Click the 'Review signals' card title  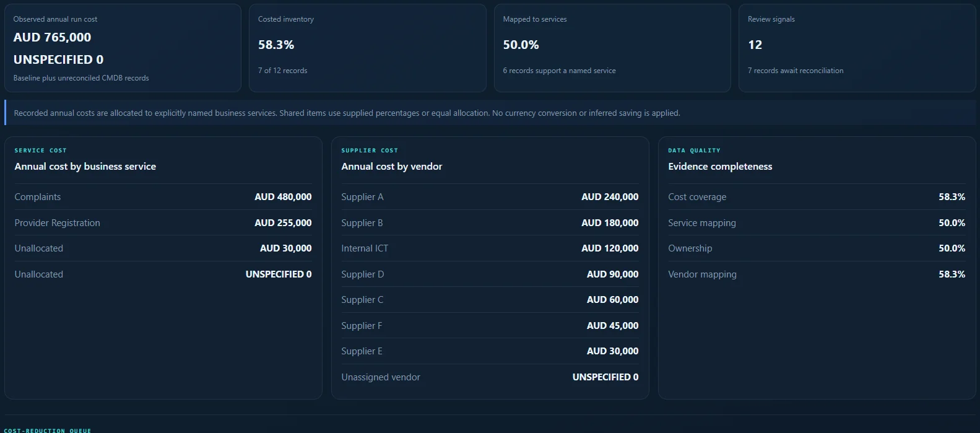(771, 19)
